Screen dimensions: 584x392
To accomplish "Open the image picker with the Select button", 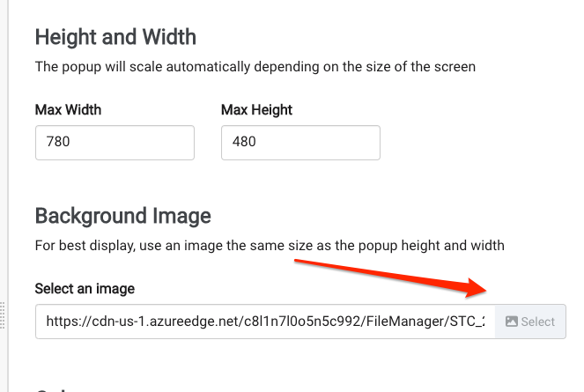I will pyautogui.click(x=530, y=322).
